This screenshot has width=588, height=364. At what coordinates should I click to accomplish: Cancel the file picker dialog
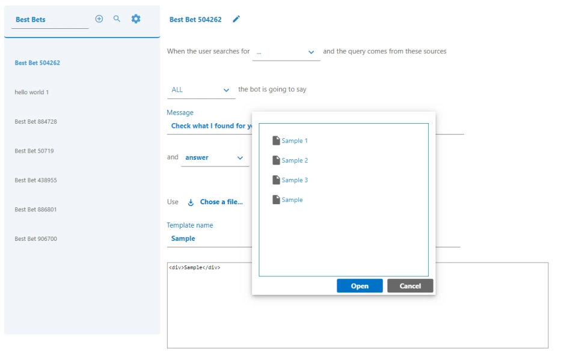point(410,286)
